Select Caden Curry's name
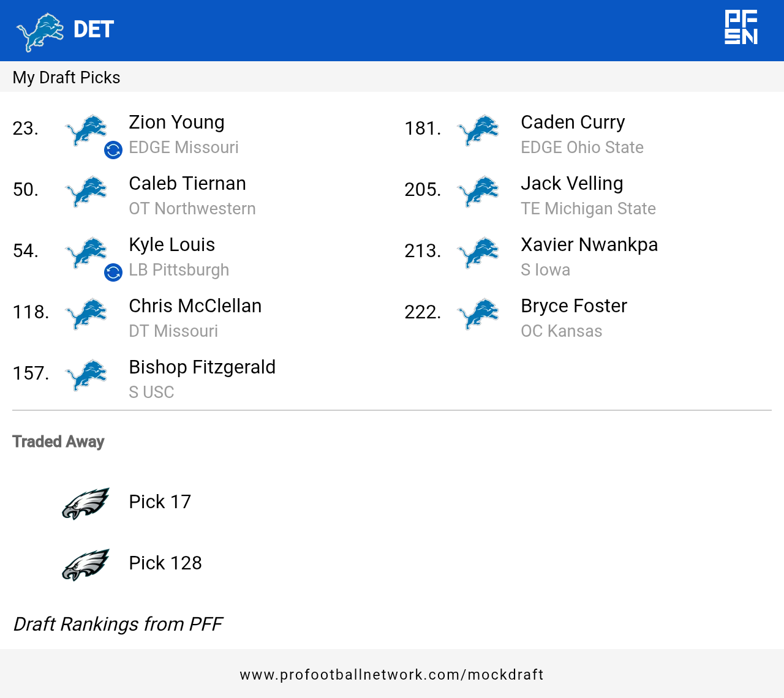The height and width of the screenshot is (698, 784). tap(573, 122)
